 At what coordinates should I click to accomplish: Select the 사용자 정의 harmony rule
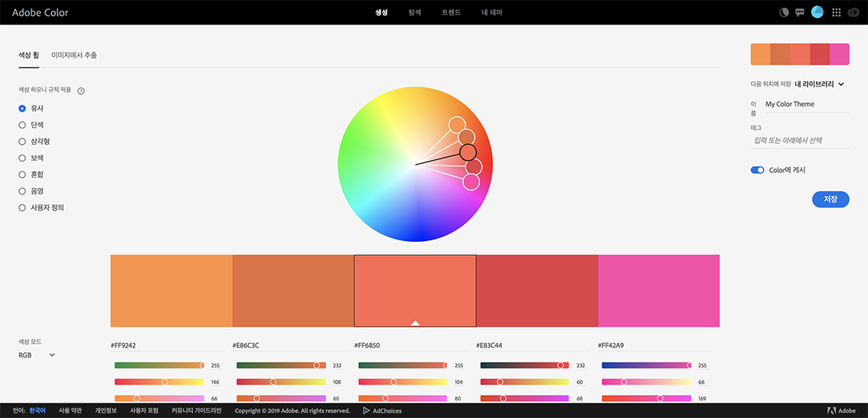pos(22,208)
